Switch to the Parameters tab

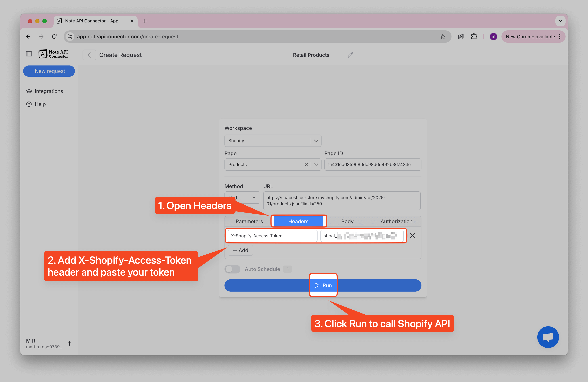pos(249,221)
